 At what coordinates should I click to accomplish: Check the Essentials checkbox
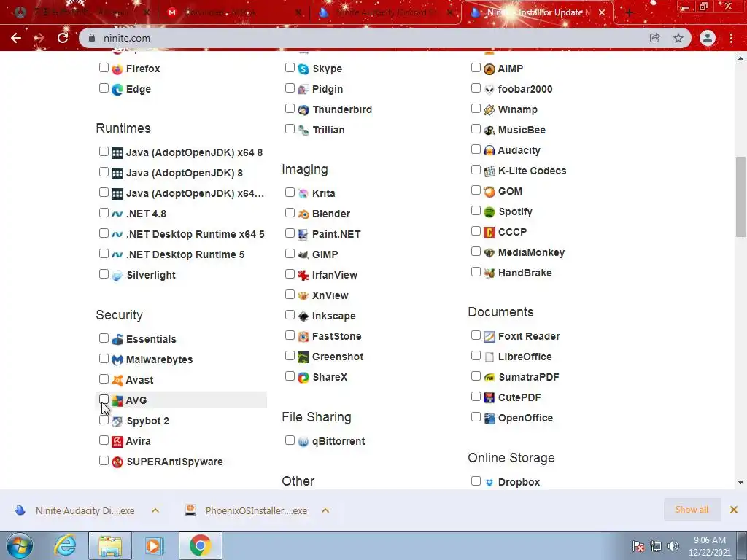point(104,338)
